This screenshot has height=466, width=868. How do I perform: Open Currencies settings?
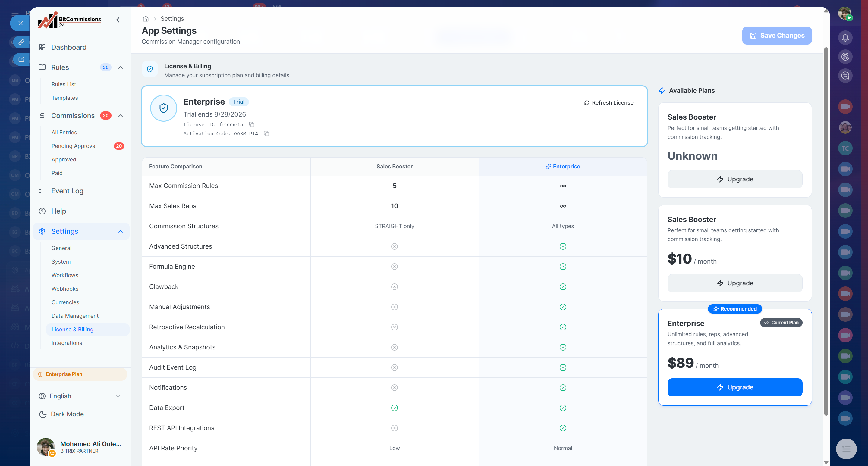(x=65, y=302)
